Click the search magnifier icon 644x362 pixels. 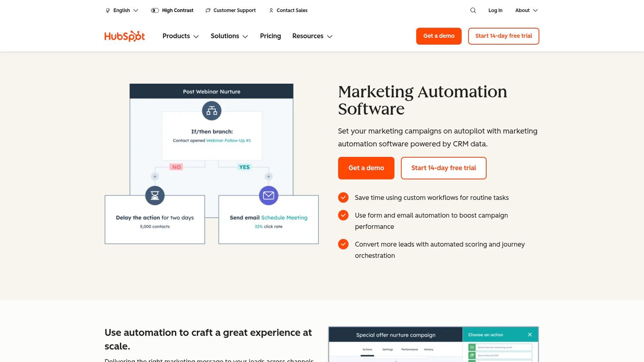click(473, 10)
